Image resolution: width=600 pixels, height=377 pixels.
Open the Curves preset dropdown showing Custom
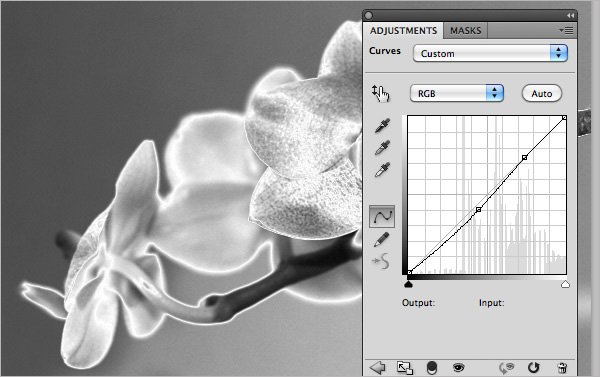coord(490,54)
